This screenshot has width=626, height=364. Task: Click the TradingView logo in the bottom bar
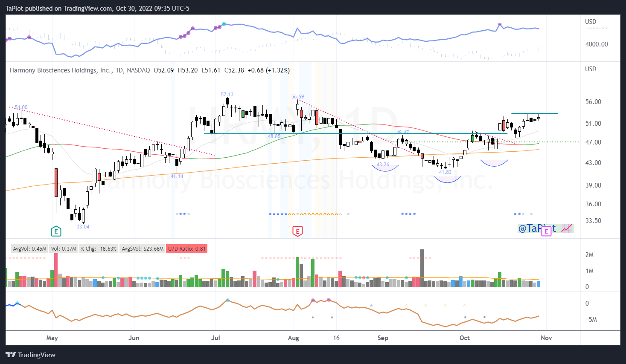tap(11, 354)
